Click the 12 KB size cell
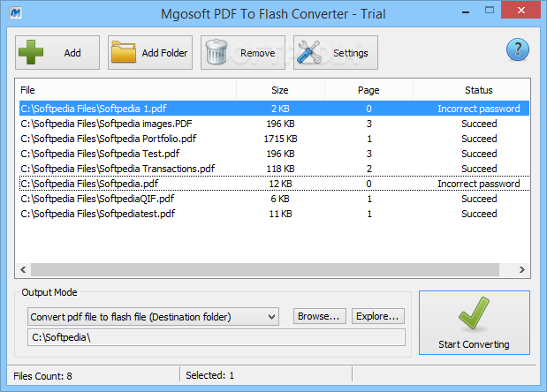 pyautogui.click(x=280, y=184)
